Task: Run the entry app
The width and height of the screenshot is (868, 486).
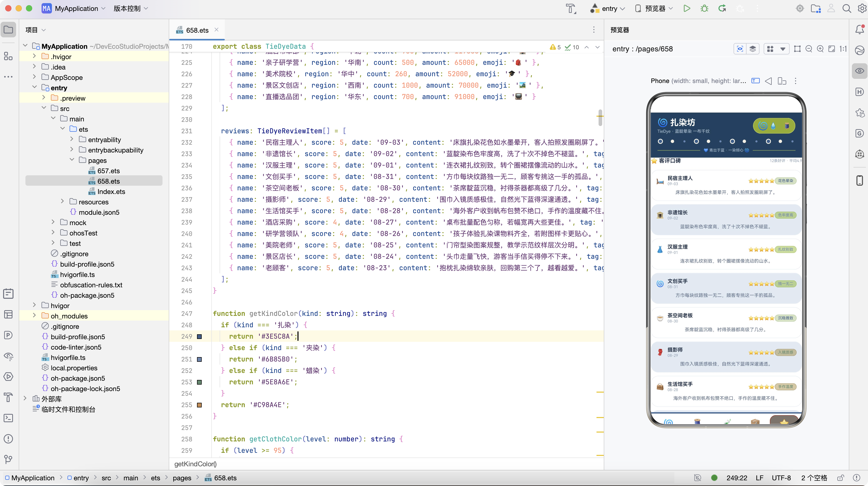Action: pyautogui.click(x=687, y=8)
